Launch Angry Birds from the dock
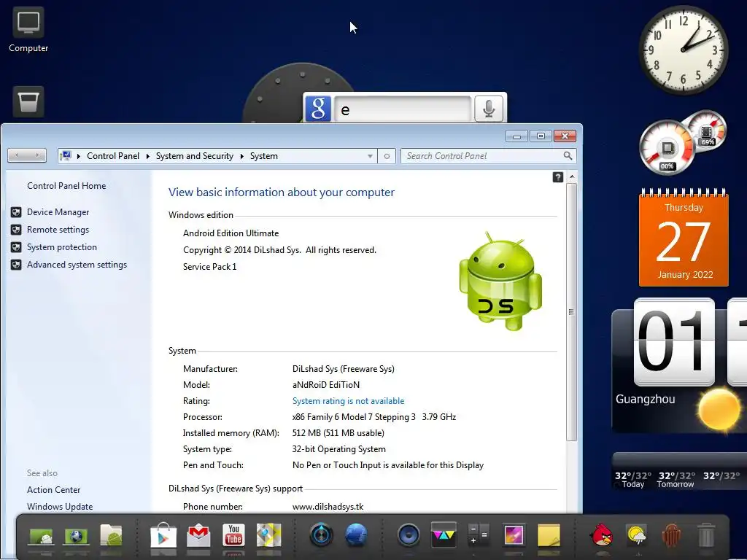 601,534
